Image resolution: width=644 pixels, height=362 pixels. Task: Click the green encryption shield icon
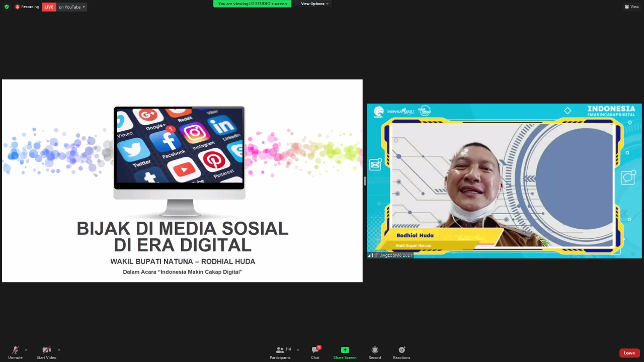(x=7, y=7)
